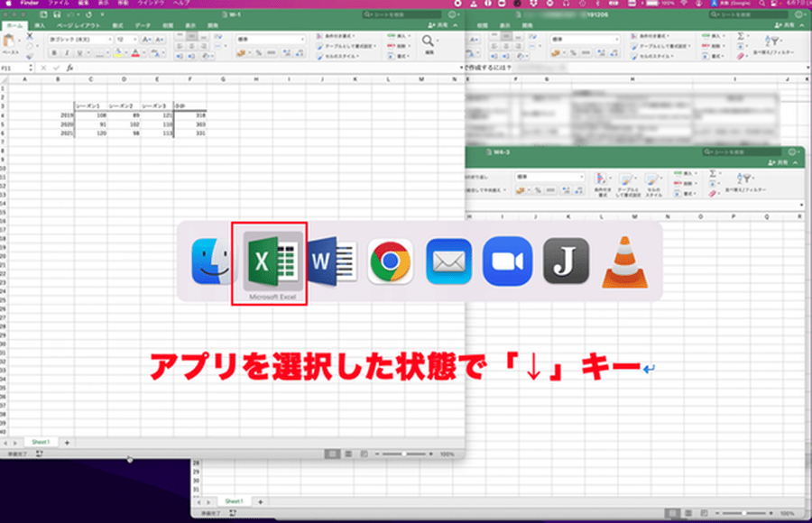Toggle align right in the W-1 ribbon
Screen dimensions: 812x523
204,46
